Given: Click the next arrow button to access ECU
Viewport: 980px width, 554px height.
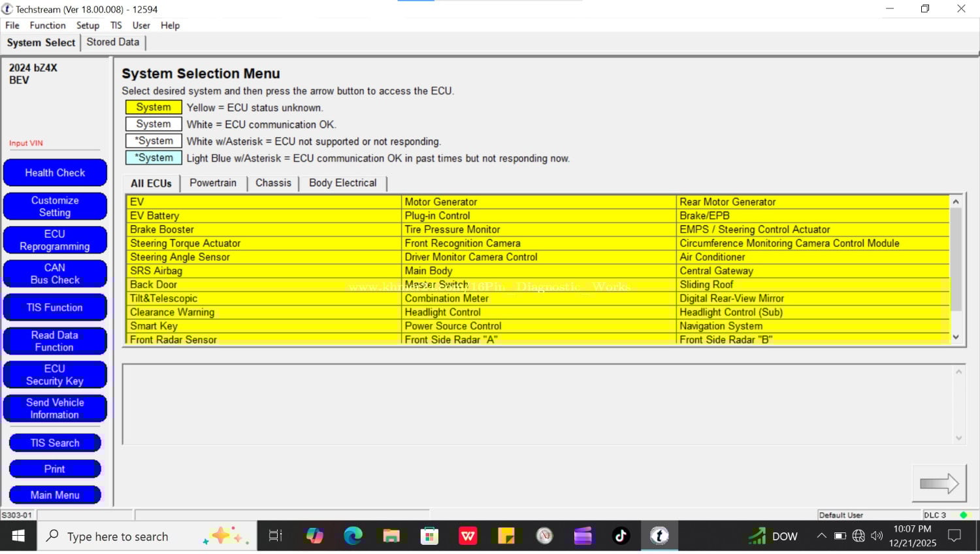Looking at the screenshot, I should point(939,483).
